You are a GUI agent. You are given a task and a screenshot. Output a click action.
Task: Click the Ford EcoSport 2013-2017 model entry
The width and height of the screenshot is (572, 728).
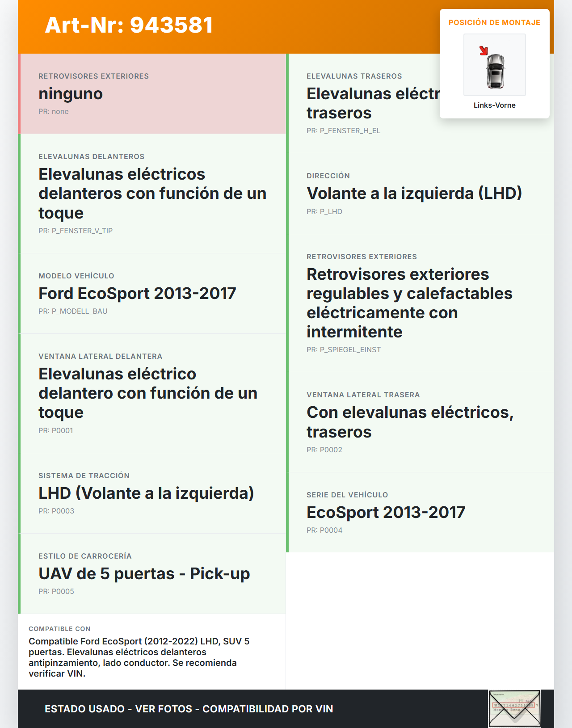(137, 294)
